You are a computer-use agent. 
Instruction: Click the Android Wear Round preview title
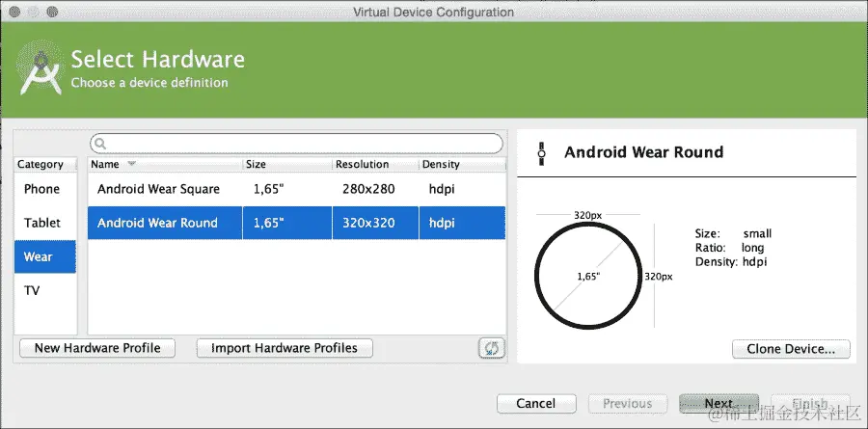(x=644, y=152)
